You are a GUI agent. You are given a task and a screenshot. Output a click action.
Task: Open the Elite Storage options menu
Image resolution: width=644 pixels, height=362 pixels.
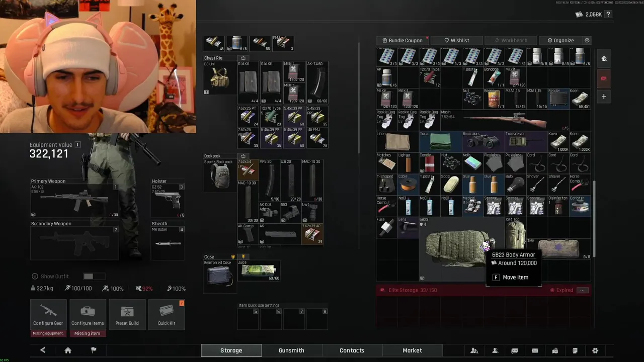[x=582, y=290]
